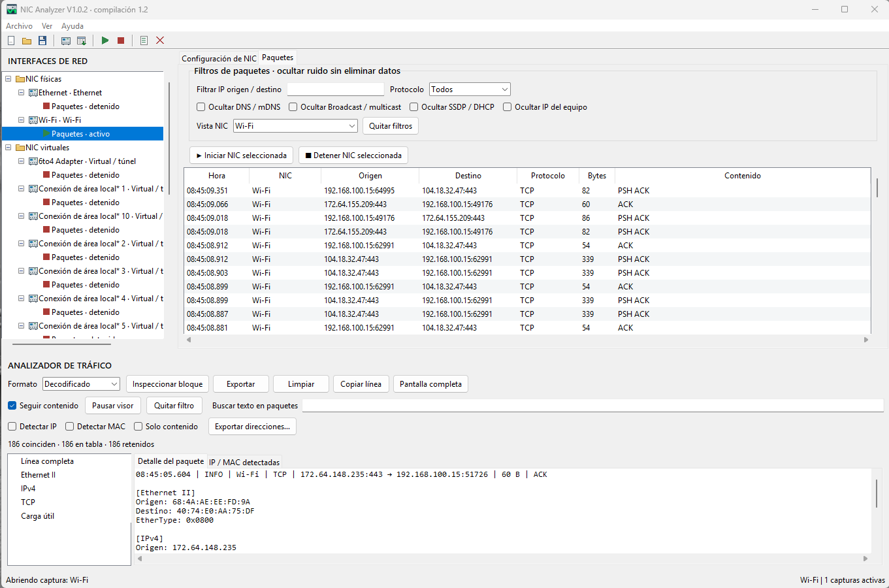
Task: Click Detener NIC seleccionada button
Action: click(x=353, y=155)
